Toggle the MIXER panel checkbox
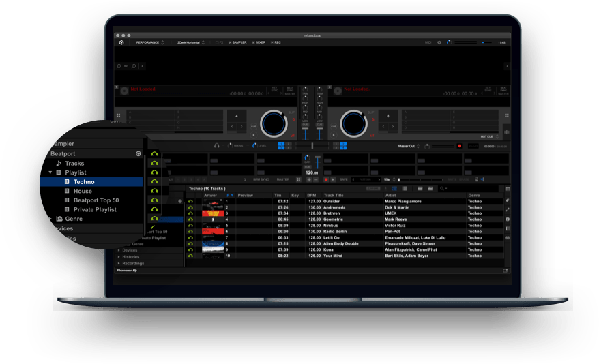Viewport: 599px width, 364px height. [252, 42]
